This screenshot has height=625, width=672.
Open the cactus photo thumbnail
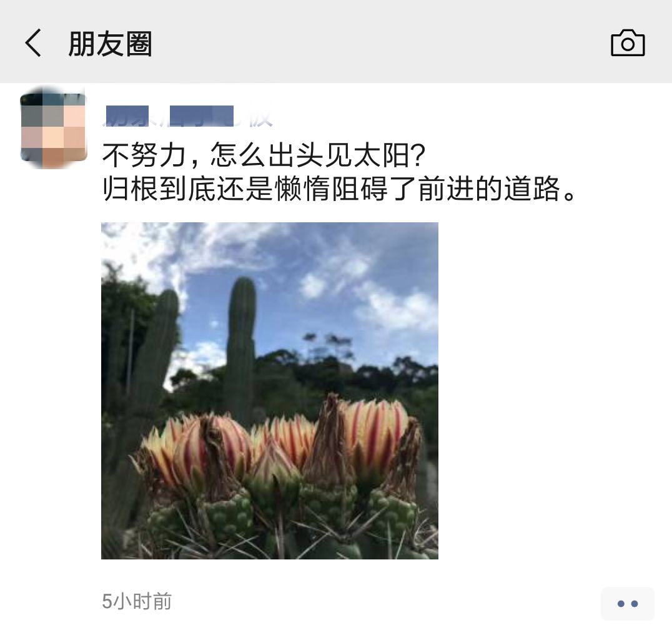(x=270, y=391)
